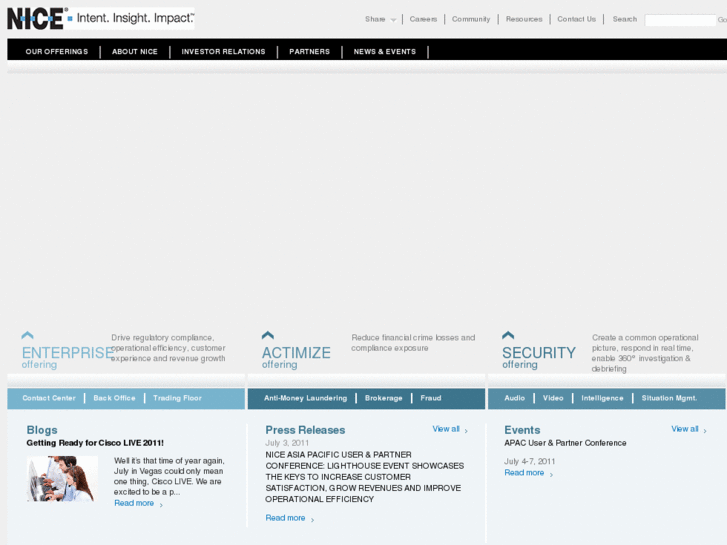727x545 pixels.
Task: Focus the Search input field
Action: coord(680,20)
